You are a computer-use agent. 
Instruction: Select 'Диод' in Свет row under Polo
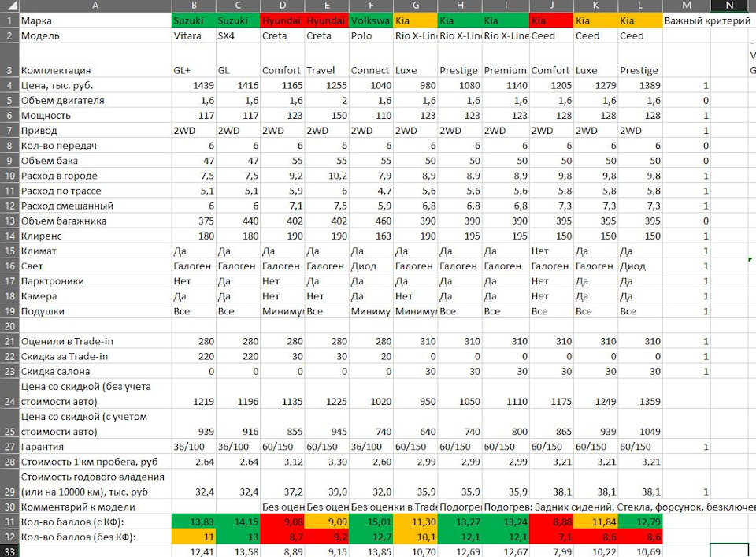(x=371, y=266)
